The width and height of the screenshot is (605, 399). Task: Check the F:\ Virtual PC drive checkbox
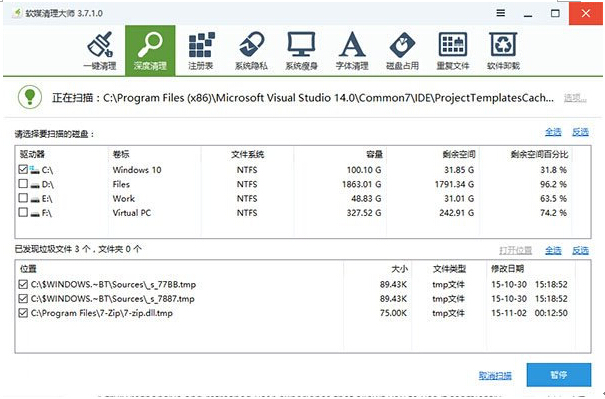(x=23, y=212)
